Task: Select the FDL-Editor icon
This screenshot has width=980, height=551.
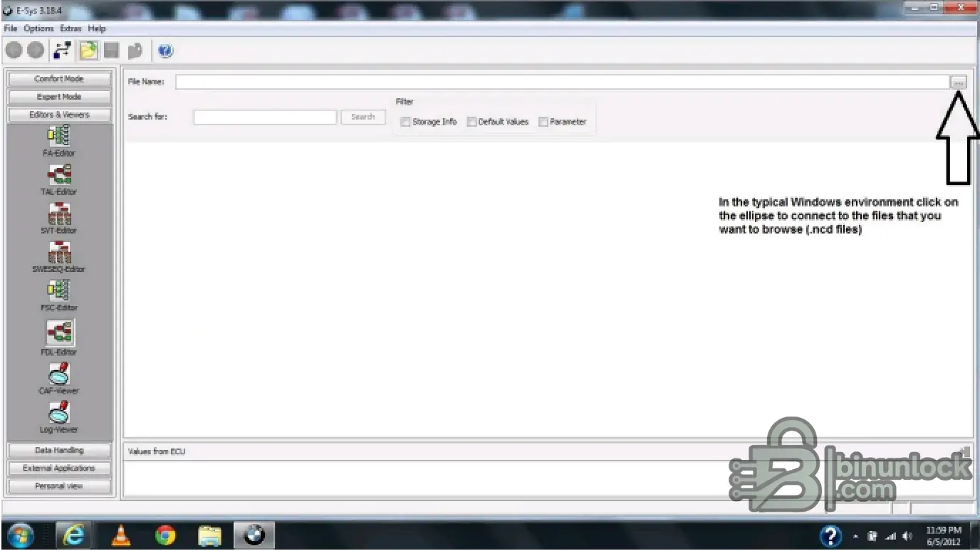Action: point(60,332)
